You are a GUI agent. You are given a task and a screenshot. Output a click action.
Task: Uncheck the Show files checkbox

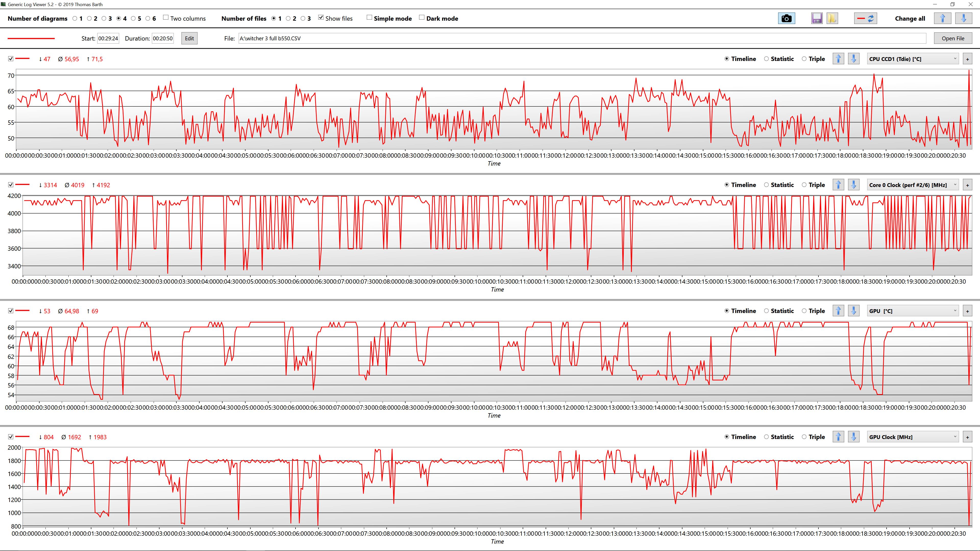pyautogui.click(x=321, y=18)
